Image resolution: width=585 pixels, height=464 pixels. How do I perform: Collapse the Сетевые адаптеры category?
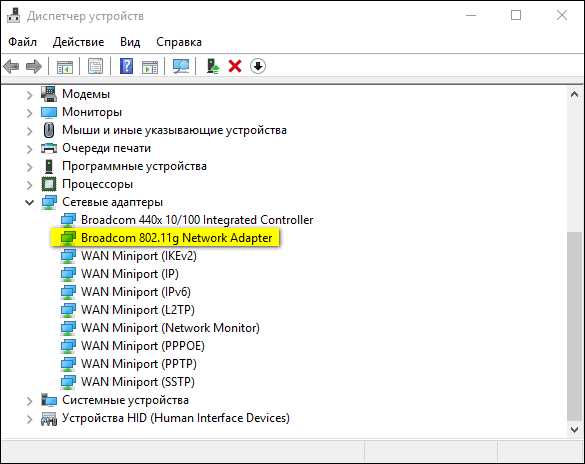(29, 203)
